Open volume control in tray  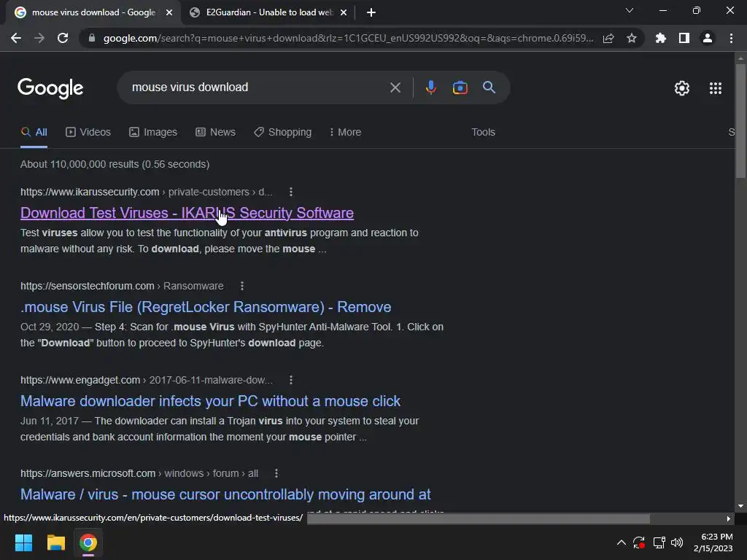tap(677, 542)
